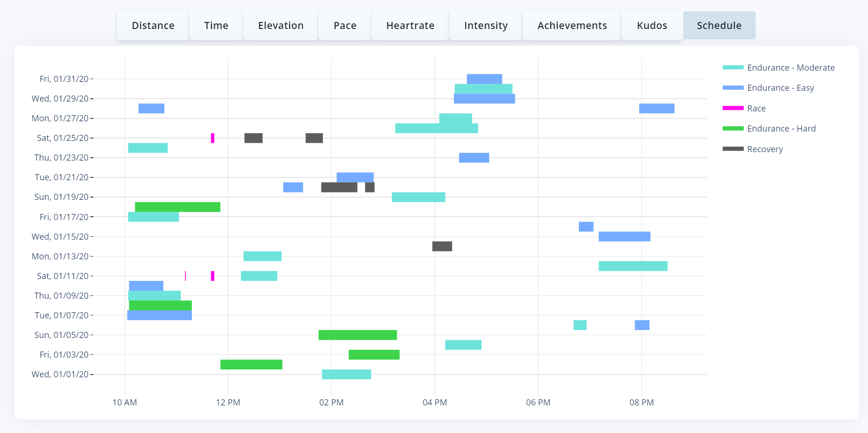Hide the Race legend series
The width and height of the screenshot is (868, 433).
(x=756, y=109)
